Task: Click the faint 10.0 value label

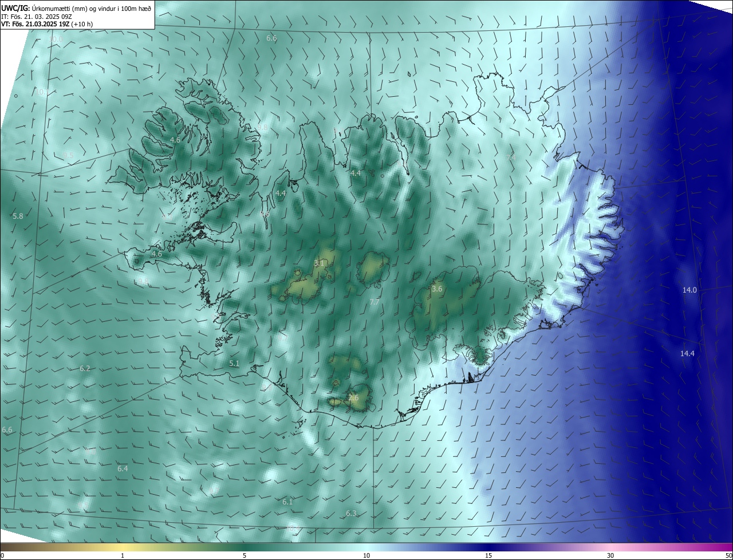Action: click(56, 39)
